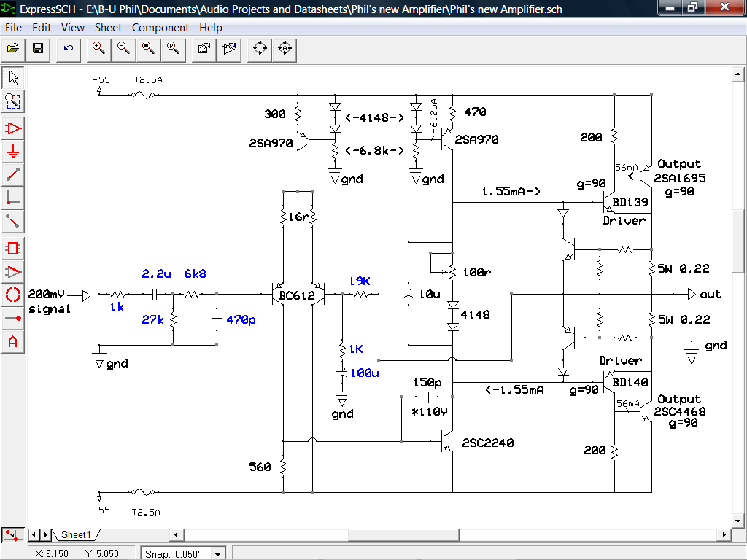
Task: Select the BD139 driver label
Action: [630, 203]
